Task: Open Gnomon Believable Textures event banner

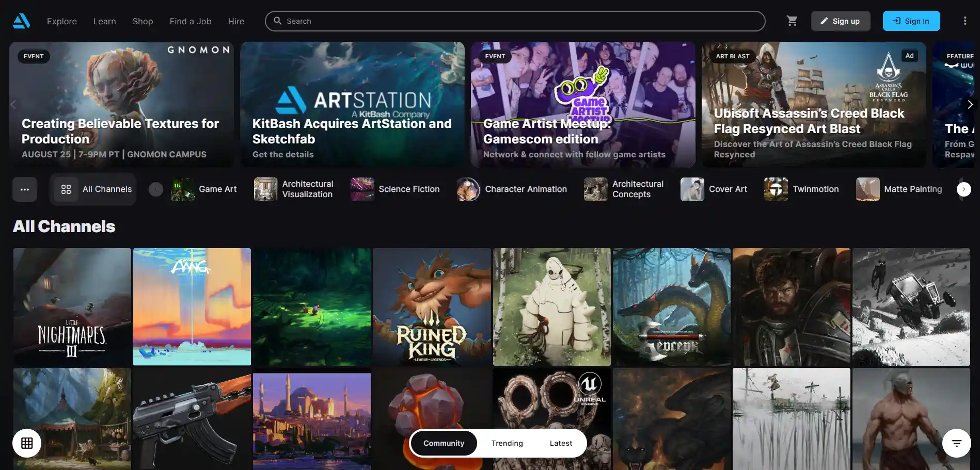Action: 121,105
